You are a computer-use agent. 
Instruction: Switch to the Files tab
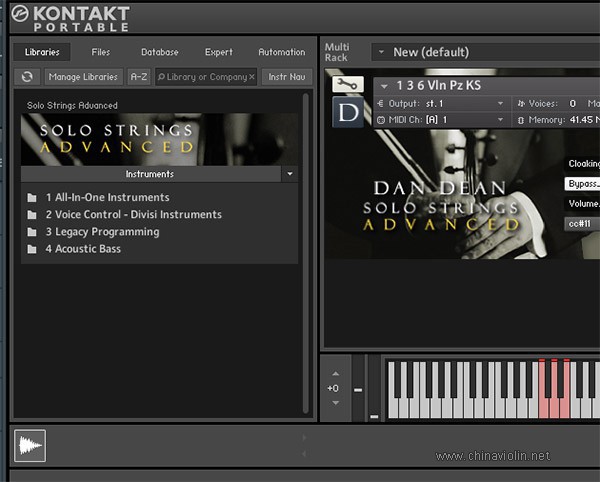101,52
